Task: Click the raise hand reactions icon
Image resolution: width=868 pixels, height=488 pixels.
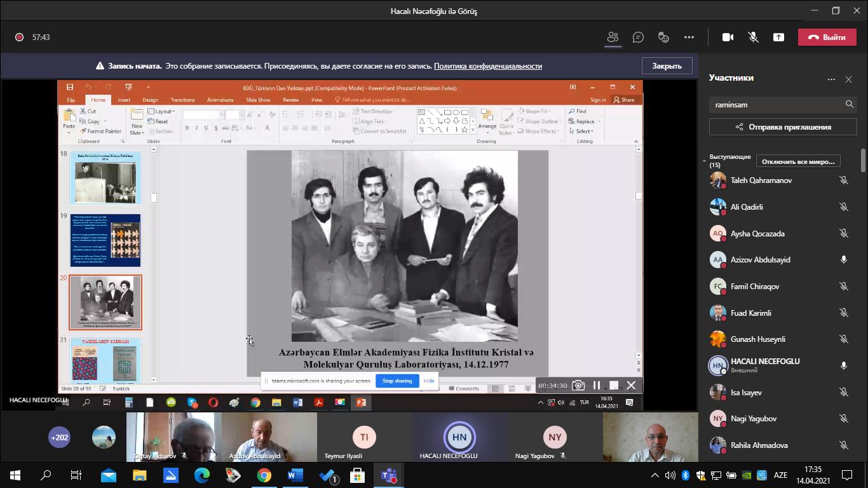Action: click(x=663, y=37)
